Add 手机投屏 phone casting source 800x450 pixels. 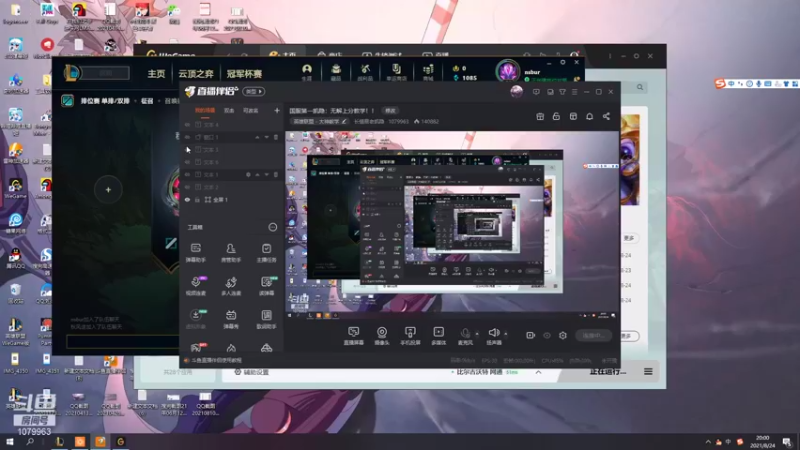coord(410,336)
